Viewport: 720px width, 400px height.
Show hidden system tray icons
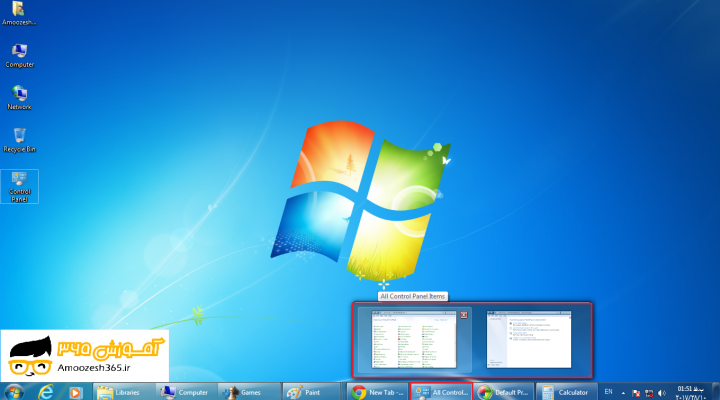click(623, 393)
